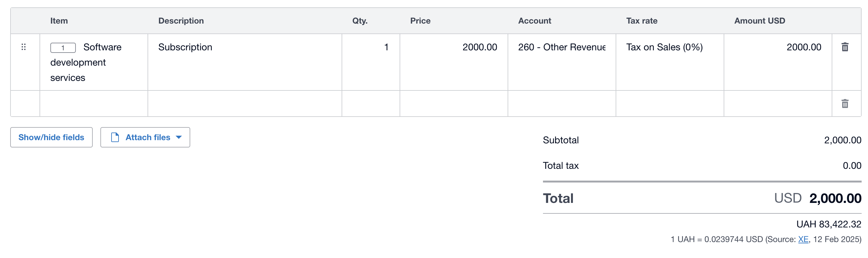
Task: Edit the quantity value of 1
Action: [371, 62]
